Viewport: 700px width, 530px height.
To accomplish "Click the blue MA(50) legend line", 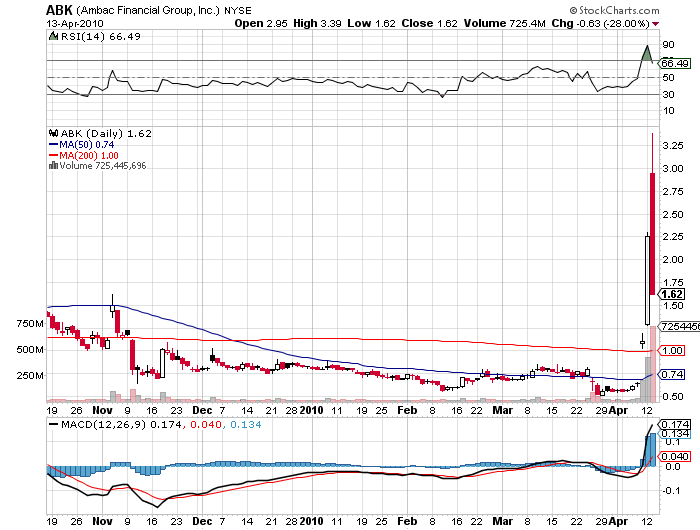I will click(x=53, y=145).
